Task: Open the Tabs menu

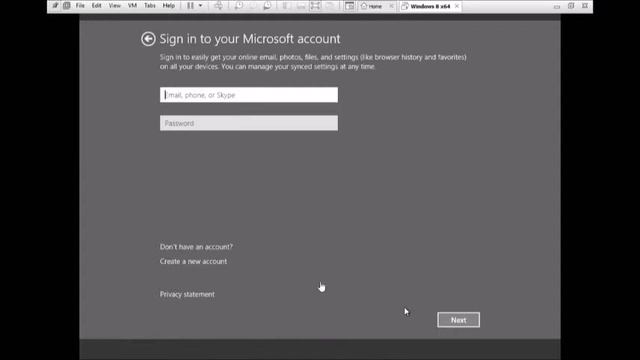Action: tap(150, 6)
